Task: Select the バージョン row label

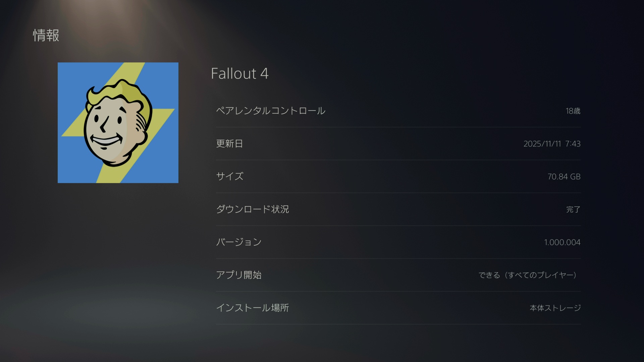Action: [x=239, y=242]
